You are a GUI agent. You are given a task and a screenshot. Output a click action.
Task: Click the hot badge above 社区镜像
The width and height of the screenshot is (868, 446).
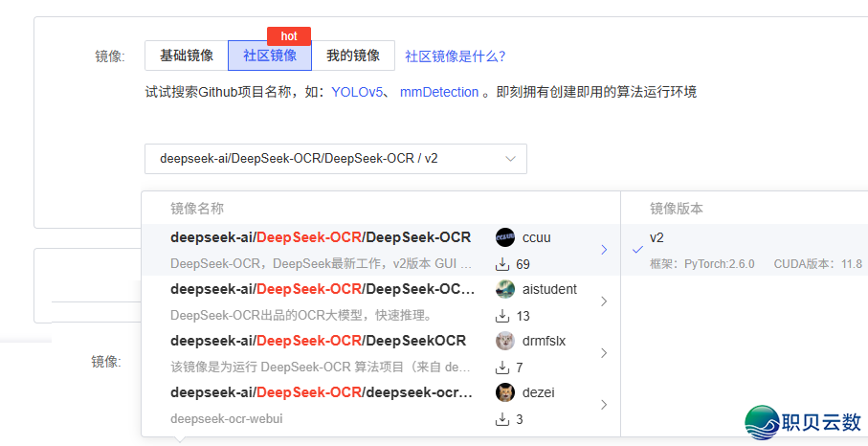click(x=289, y=36)
